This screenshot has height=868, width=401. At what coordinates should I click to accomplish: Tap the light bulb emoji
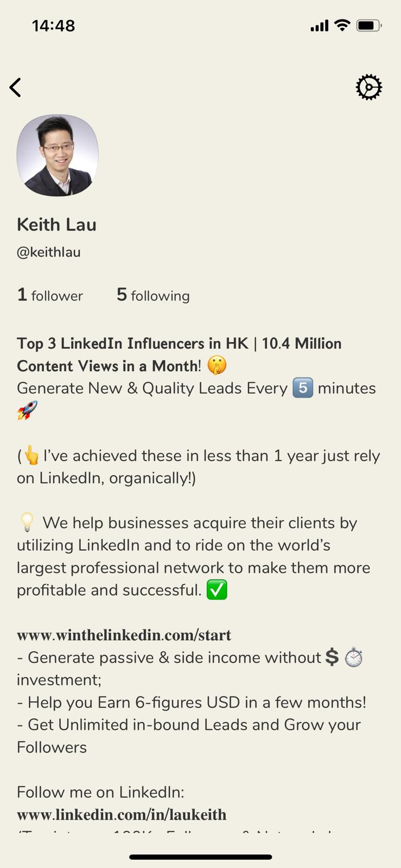pyautogui.click(x=27, y=522)
